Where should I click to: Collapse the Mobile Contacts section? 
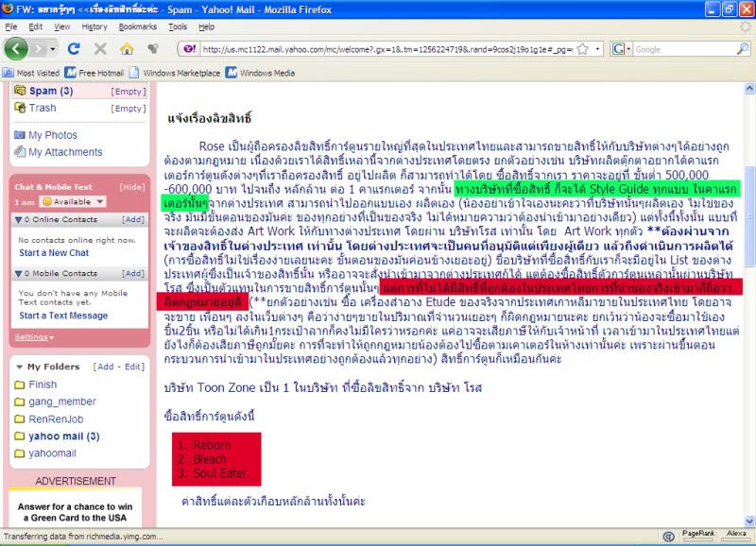pyautogui.click(x=18, y=274)
